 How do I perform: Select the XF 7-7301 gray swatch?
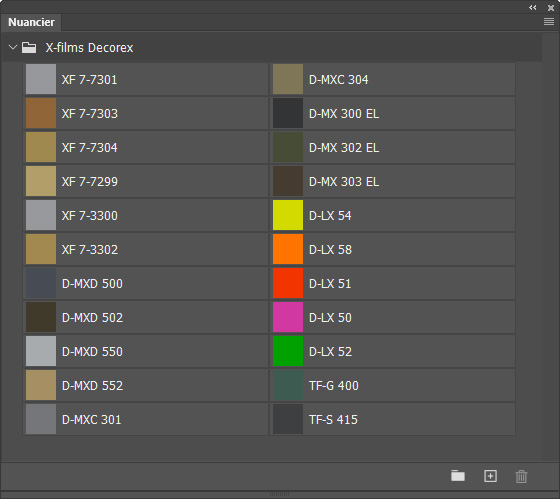coord(41,79)
